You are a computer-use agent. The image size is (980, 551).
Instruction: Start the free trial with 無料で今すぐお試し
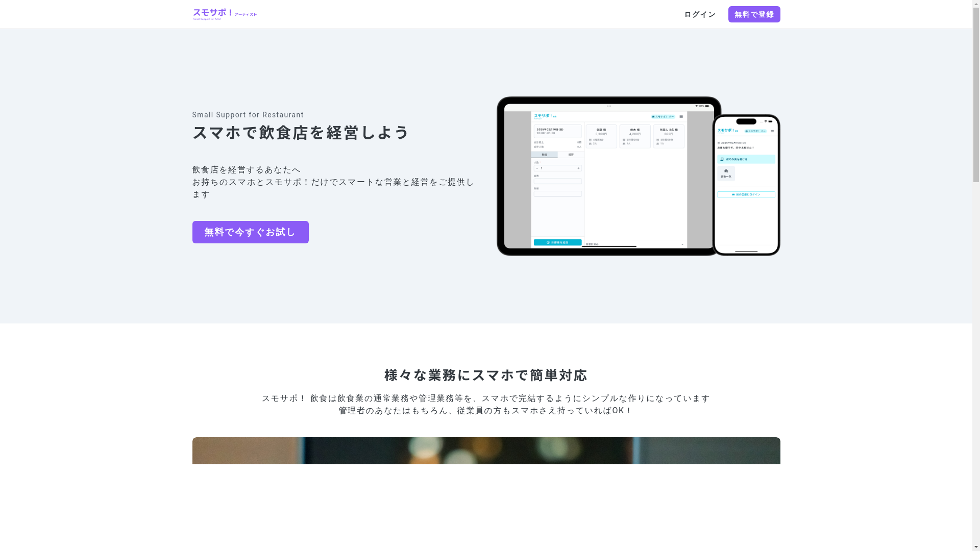point(250,232)
